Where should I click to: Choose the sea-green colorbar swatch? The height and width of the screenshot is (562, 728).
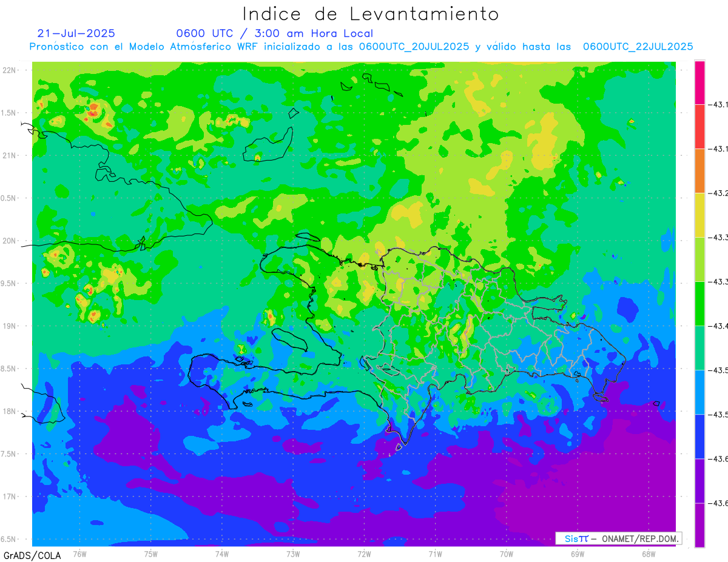tap(699, 348)
